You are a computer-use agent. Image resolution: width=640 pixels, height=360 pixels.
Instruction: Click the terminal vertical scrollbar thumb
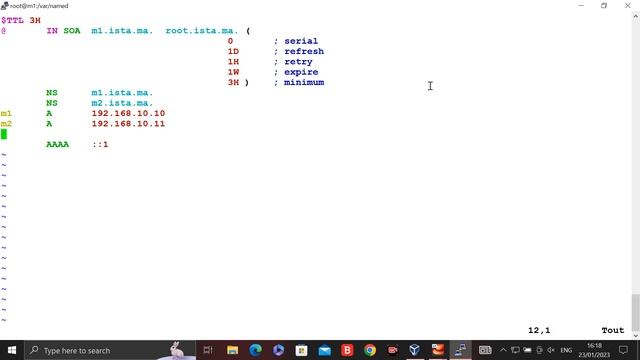pos(636,312)
